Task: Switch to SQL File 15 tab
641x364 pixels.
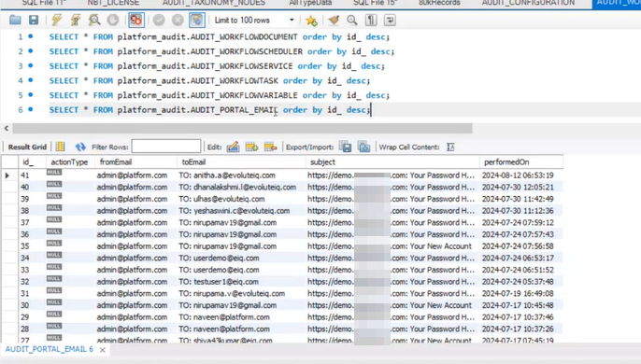Action: pyautogui.click(x=376, y=3)
